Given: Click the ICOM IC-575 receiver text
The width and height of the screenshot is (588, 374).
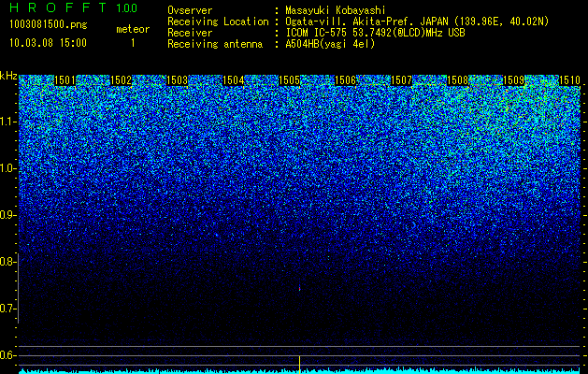Looking at the screenshot, I should pyautogui.click(x=375, y=33).
